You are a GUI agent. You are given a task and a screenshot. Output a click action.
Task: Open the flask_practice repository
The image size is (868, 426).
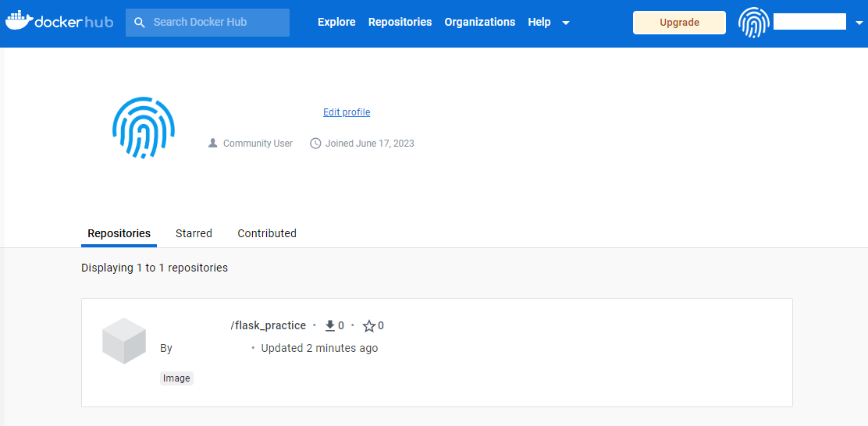point(269,326)
